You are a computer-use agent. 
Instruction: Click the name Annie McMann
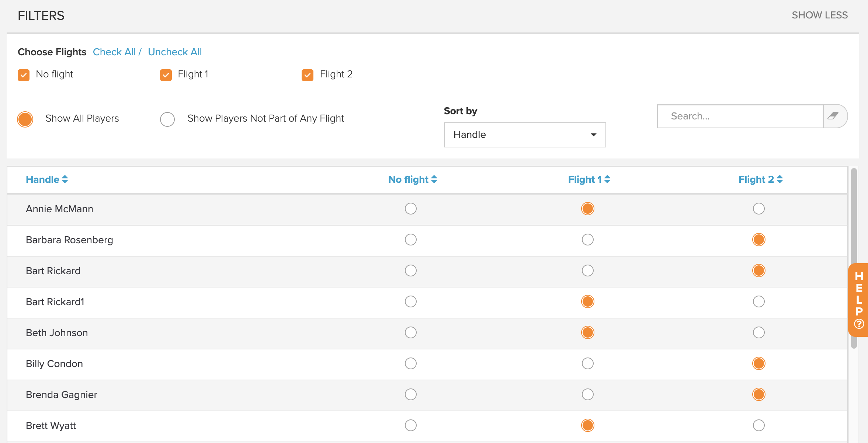(59, 209)
